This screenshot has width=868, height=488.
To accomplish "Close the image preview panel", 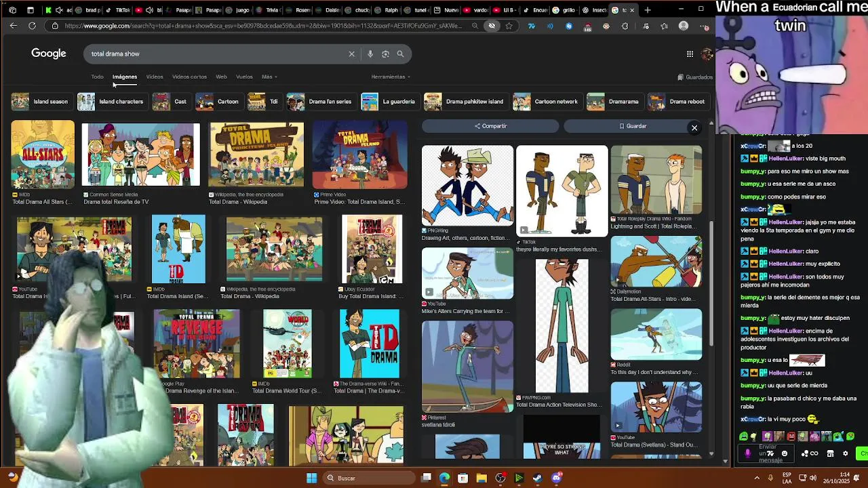I will pyautogui.click(x=694, y=127).
